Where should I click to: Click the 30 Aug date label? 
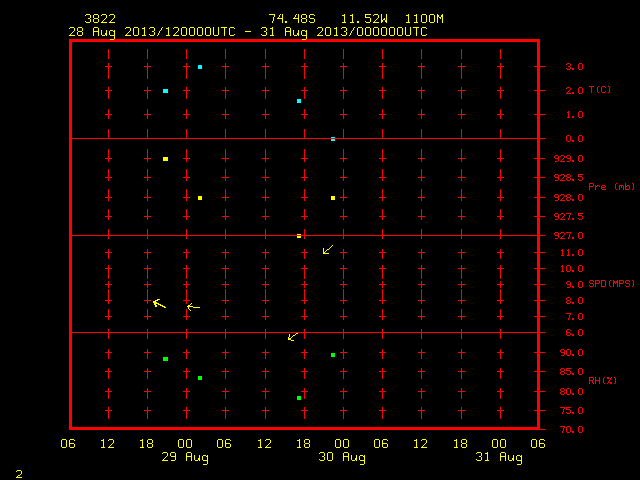(x=342, y=457)
